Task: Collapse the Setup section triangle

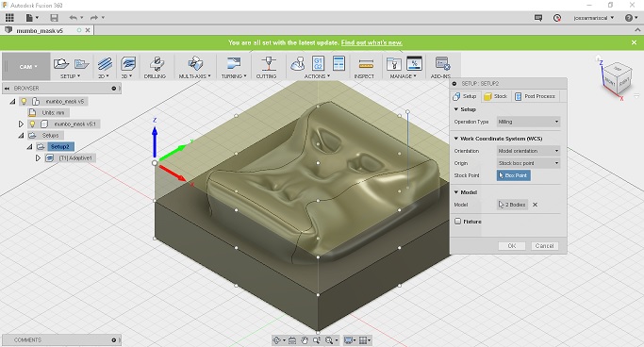Action: pos(456,109)
